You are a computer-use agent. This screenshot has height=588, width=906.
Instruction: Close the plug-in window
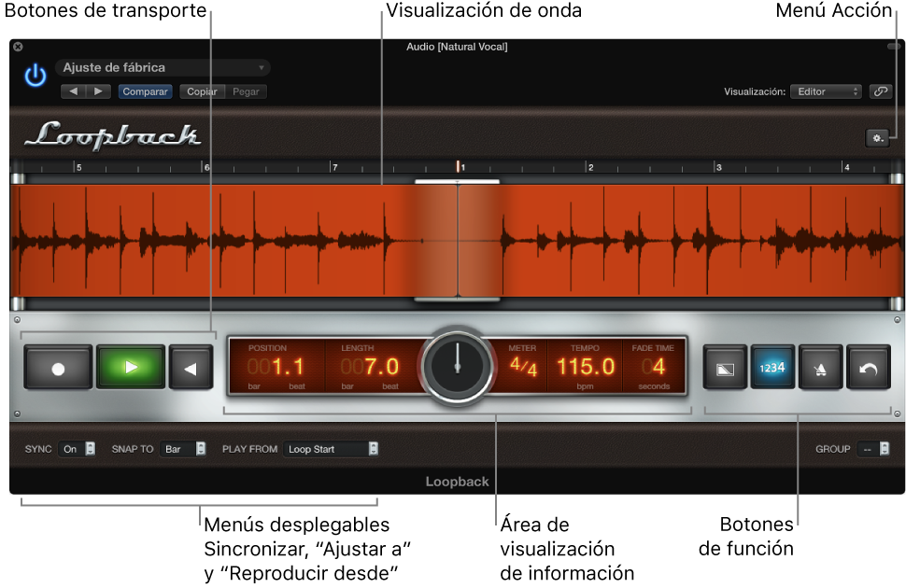pyautogui.click(x=18, y=47)
